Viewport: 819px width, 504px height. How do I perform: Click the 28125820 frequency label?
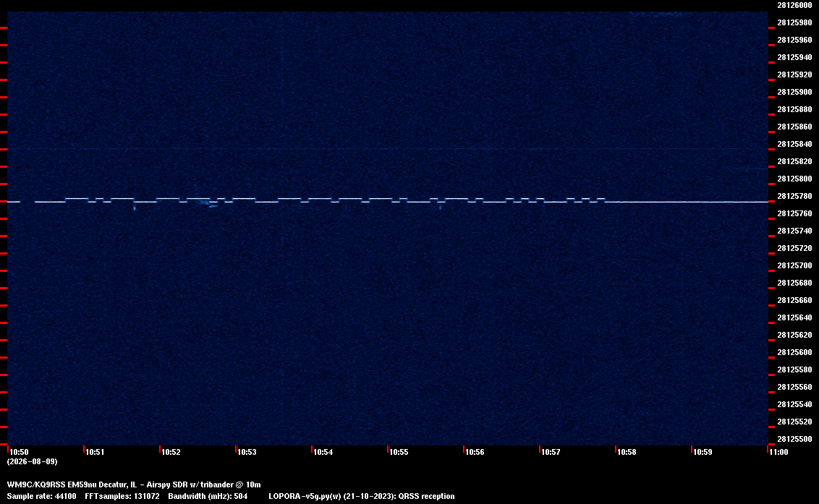(x=794, y=161)
